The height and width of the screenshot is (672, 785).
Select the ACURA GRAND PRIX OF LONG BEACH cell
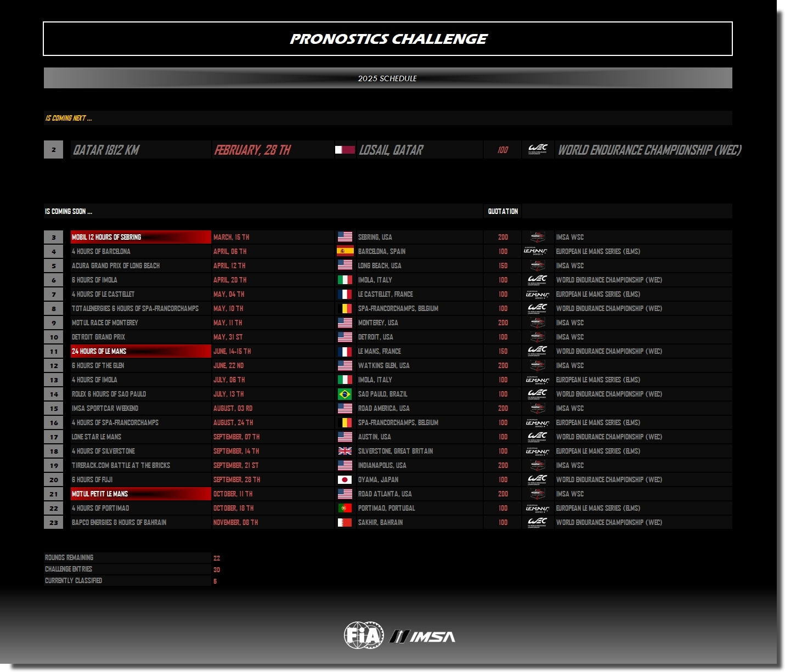point(141,266)
